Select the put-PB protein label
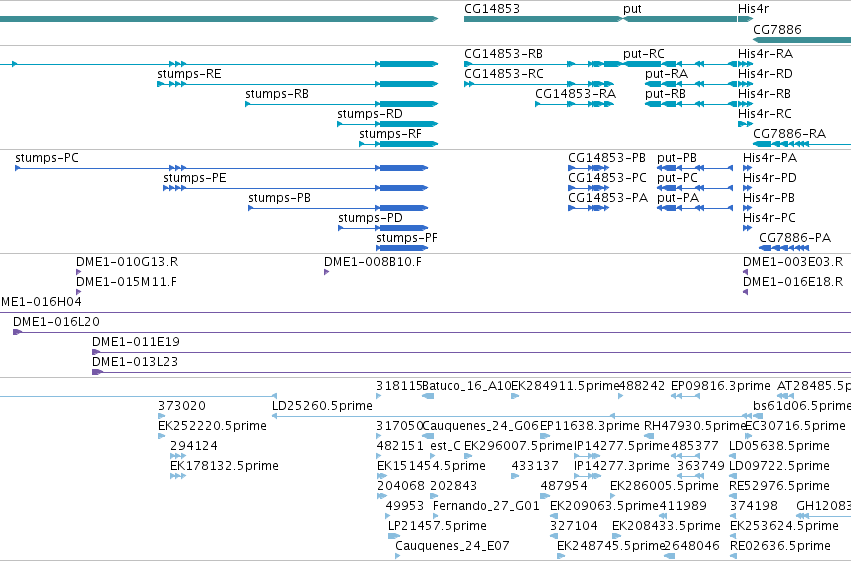Viewport: 851px width, 561px height. coord(677,158)
